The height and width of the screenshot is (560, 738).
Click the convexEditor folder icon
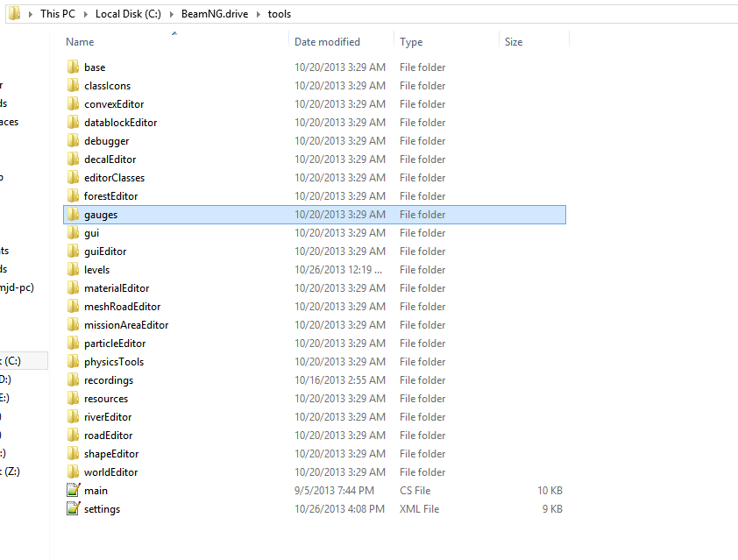coord(73,103)
